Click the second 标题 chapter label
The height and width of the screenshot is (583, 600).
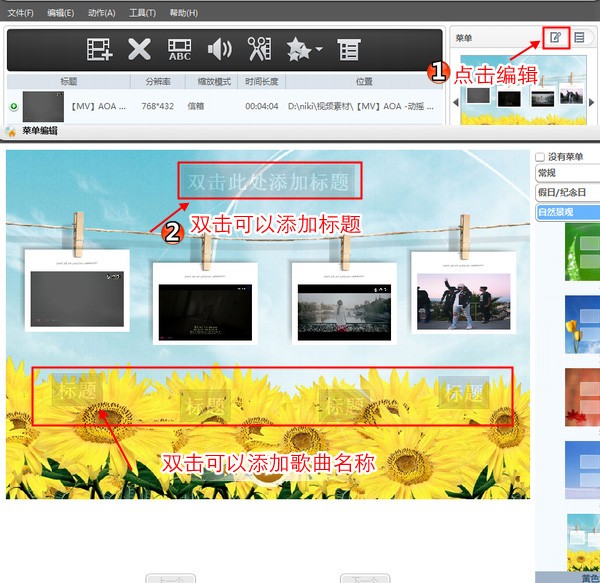(205, 405)
